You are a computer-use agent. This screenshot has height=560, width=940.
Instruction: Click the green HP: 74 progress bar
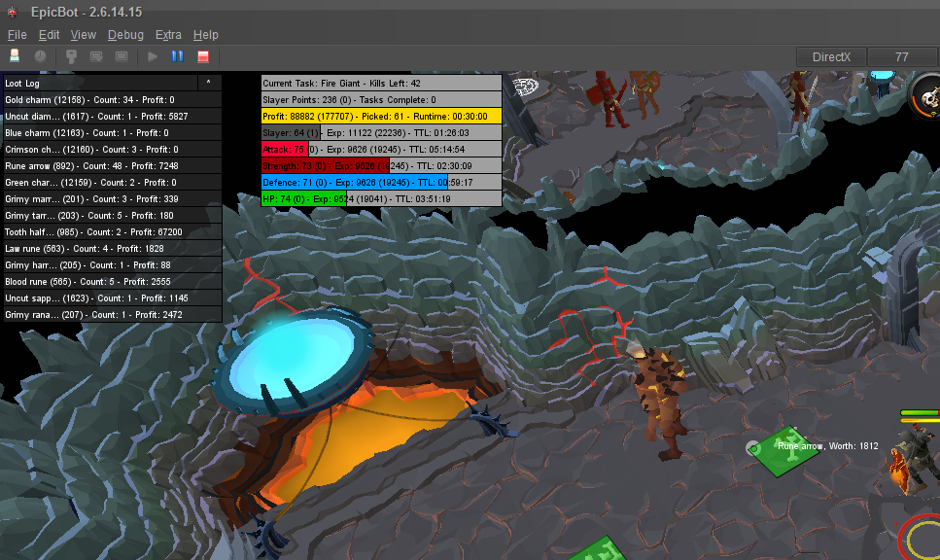(381, 198)
